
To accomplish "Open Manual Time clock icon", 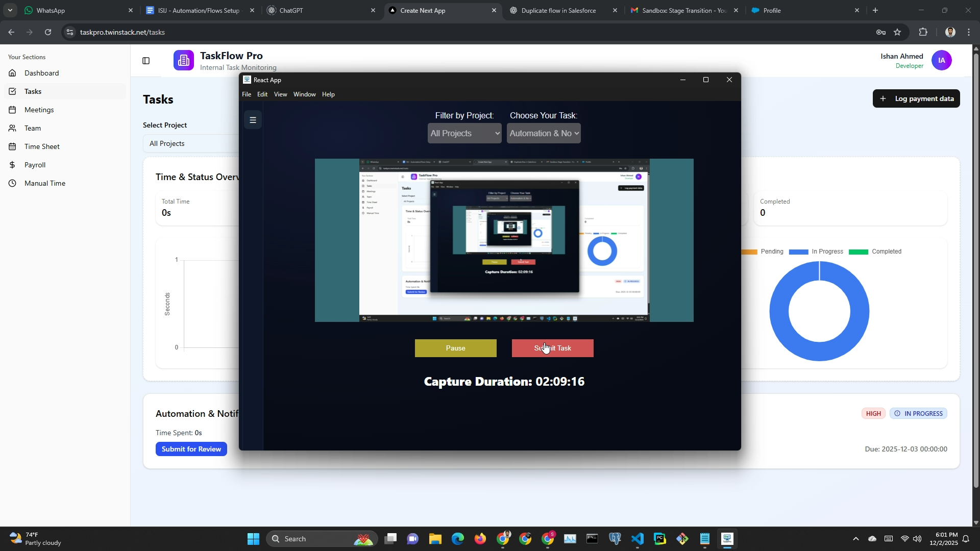I will point(12,183).
